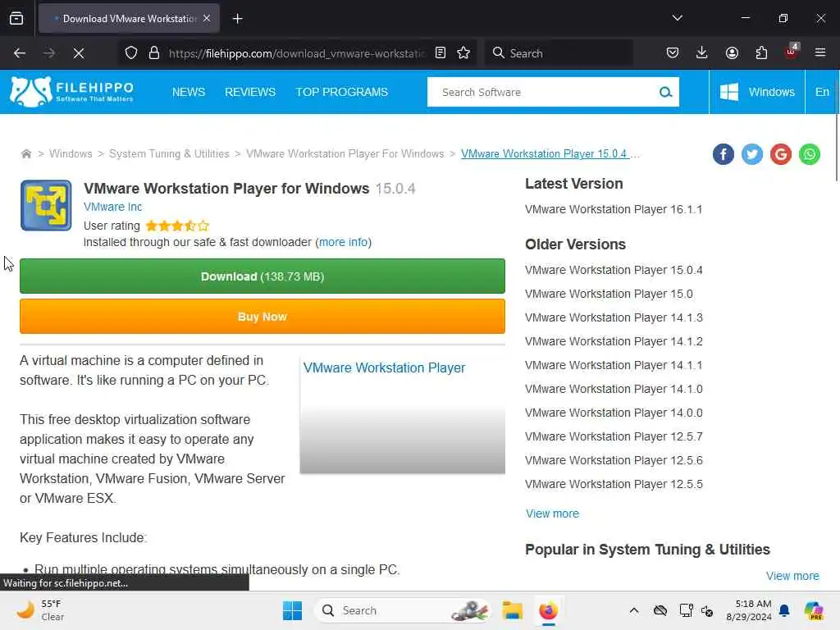
Task: Open VMware Workstation Player 12.5.5 version
Action: 614,484
